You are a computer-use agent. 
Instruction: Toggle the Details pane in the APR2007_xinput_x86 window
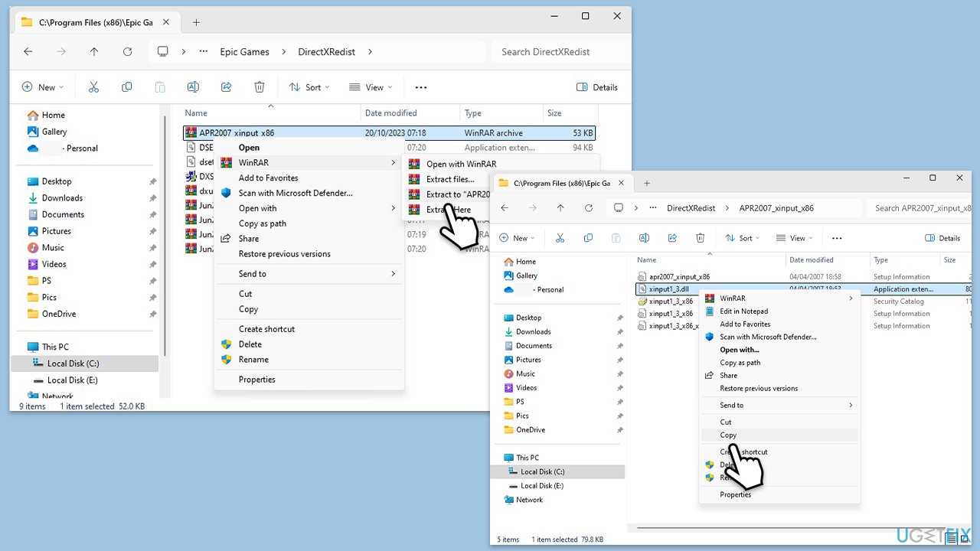click(x=942, y=238)
